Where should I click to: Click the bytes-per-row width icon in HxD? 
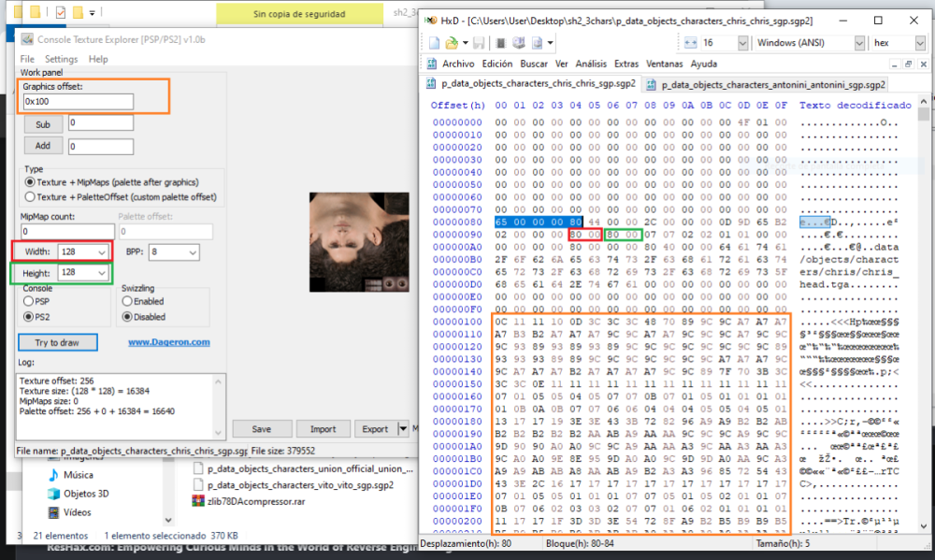pos(690,43)
